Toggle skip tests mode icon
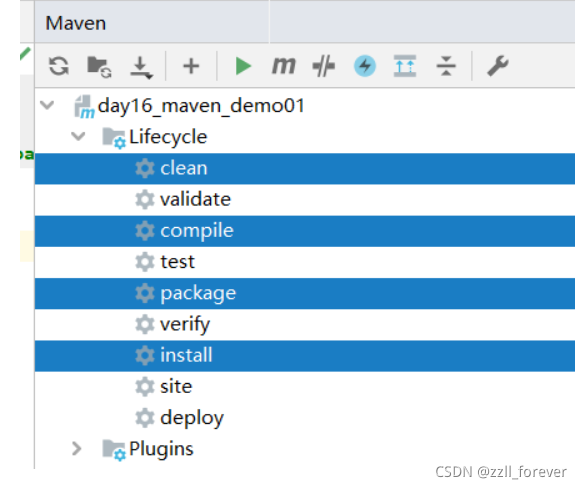Screen dimensions: 582x489 click(324, 66)
